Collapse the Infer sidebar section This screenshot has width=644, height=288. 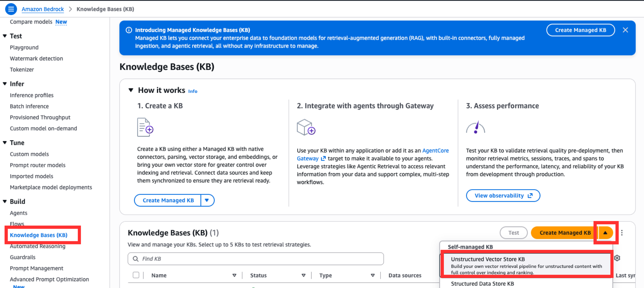pyautogui.click(x=5, y=84)
